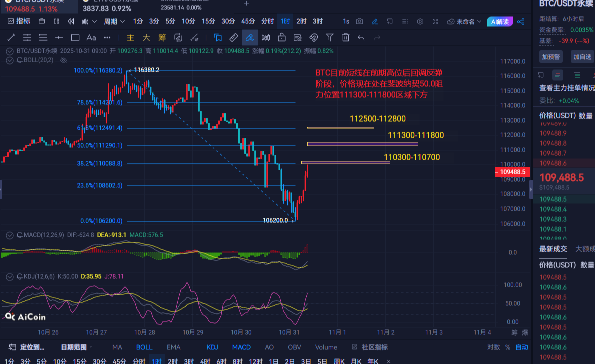Click the purple 111300-111800 resistance zone box

tap(362, 144)
